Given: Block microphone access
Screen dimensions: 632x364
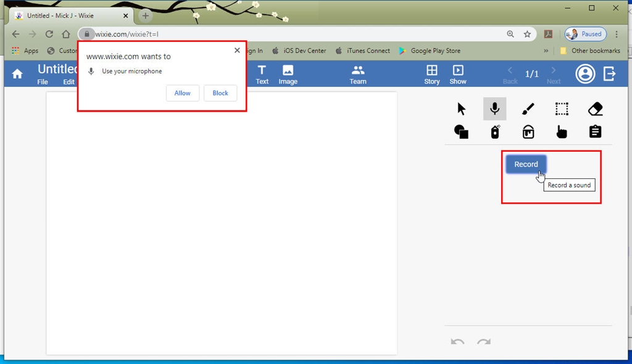Looking at the screenshot, I should point(220,93).
